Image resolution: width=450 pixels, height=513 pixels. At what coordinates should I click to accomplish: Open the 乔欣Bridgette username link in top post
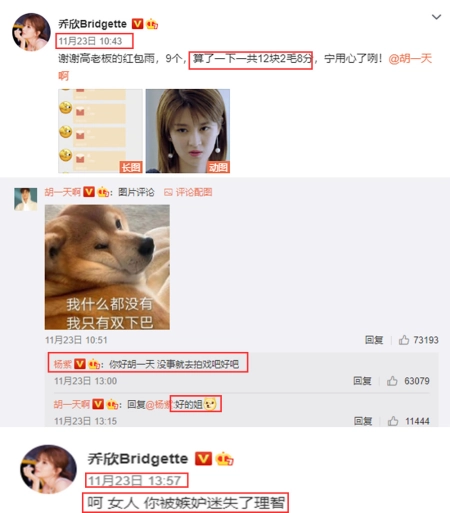click(x=93, y=24)
